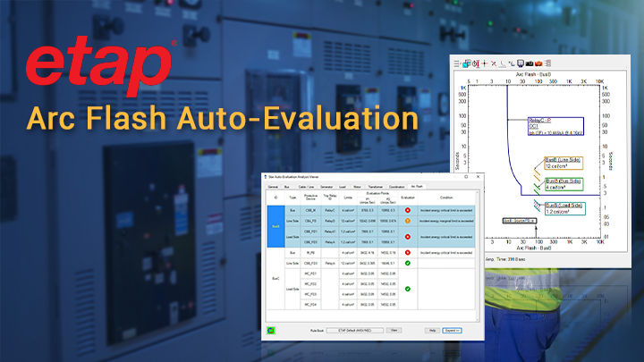This screenshot has width=644, height=362.
Task: Click the blue curve with plus icon
Action: pos(512,63)
